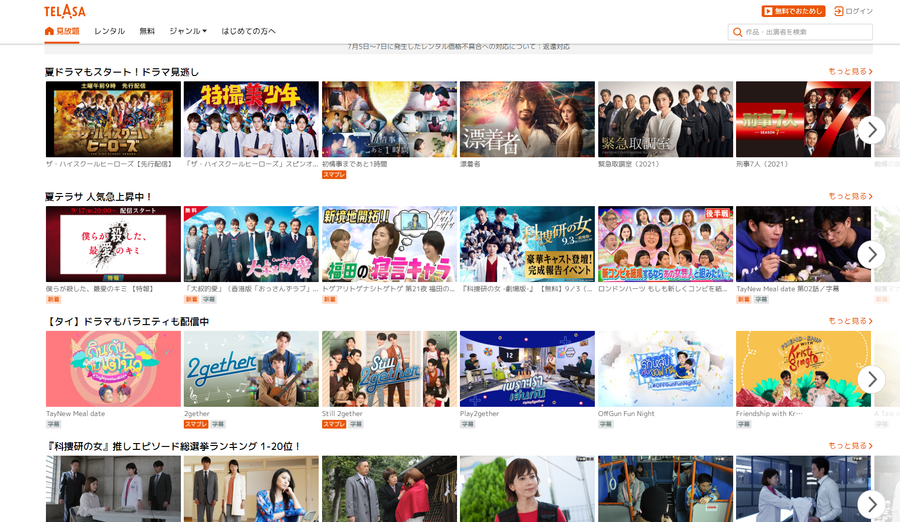Open the 緊急取調室 thumbnail
Viewport: 900px width, 522px height.
coord(665,119)
